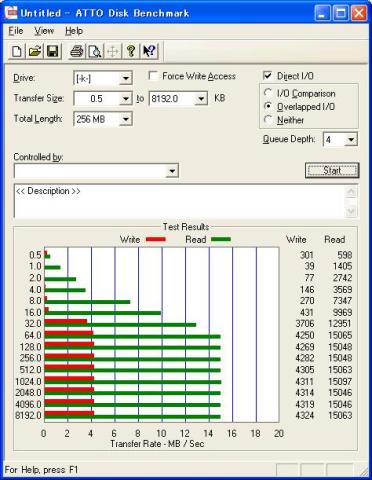The width and height of the screenshot is (372, 480).
Task: Click the 1024.0 transfer size label
Action: pos(28,381)
